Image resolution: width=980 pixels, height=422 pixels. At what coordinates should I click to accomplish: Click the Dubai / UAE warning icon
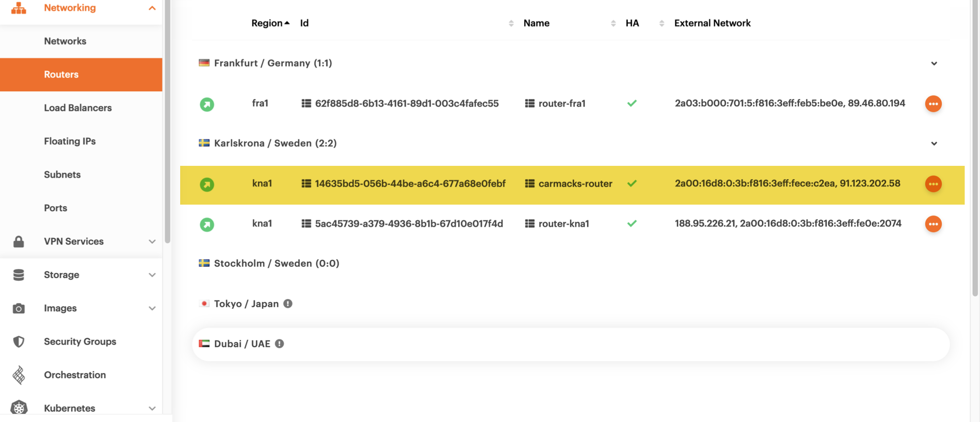[x=279, y=344]
